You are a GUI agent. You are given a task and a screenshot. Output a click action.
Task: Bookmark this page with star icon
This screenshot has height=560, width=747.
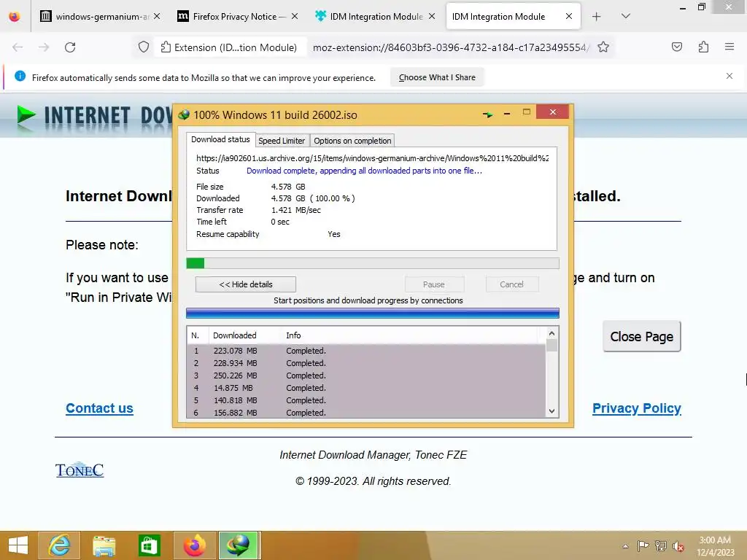click(x=603, y=47)
